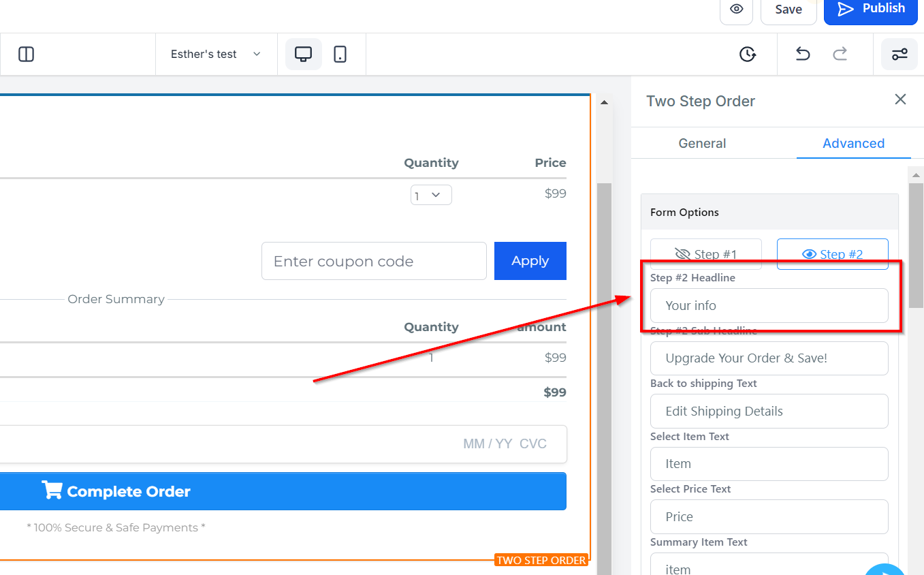The image size is (924, 575).
Task: Switch to mobile view icon
Action: (x=340, y=55)
